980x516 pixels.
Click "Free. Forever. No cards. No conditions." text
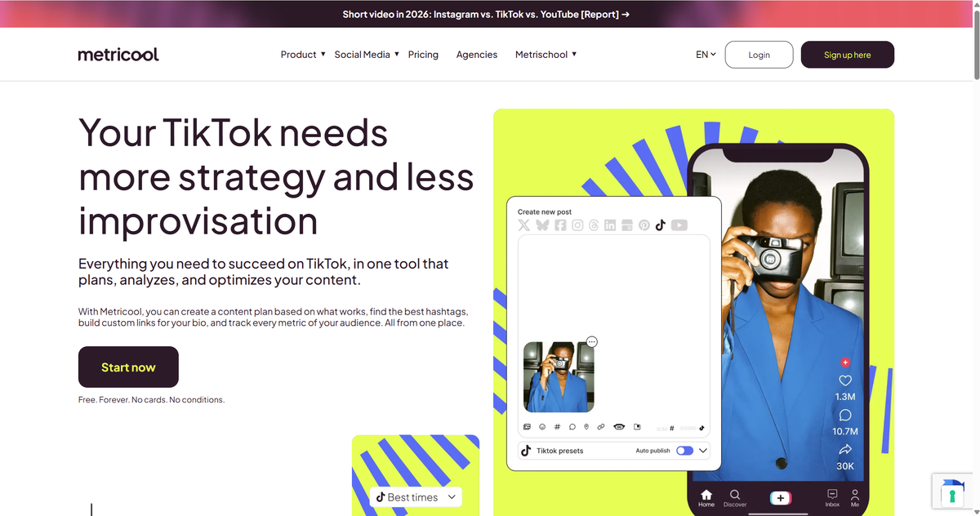pyautogui.click(x=151, y=400)
